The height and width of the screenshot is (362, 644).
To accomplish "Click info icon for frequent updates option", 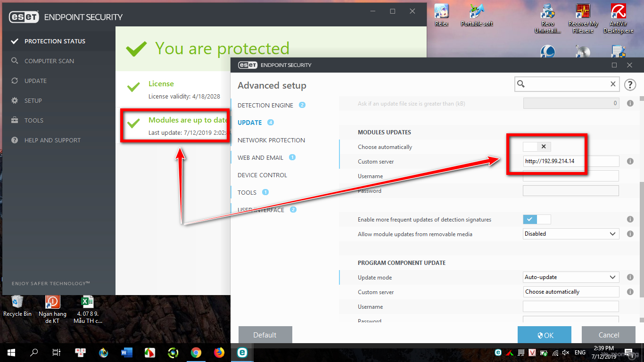I will (630, 220).
